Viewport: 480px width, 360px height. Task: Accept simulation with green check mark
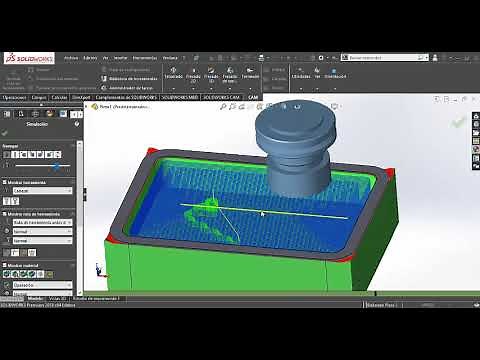(x=5, y=133)
